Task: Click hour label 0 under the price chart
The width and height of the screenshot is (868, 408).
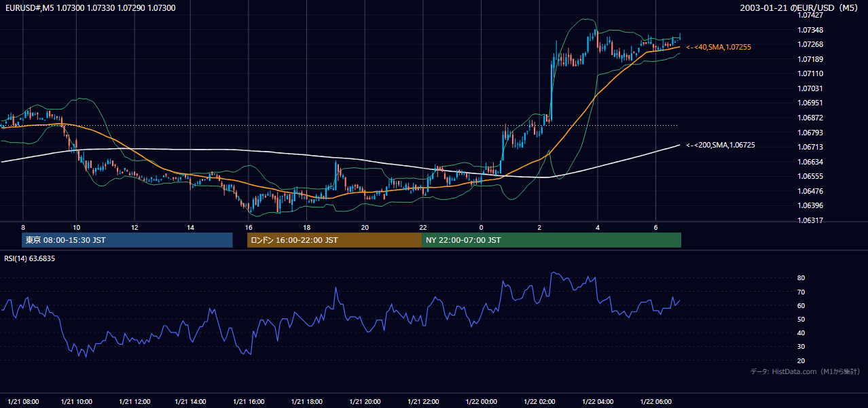Action: 481,227
